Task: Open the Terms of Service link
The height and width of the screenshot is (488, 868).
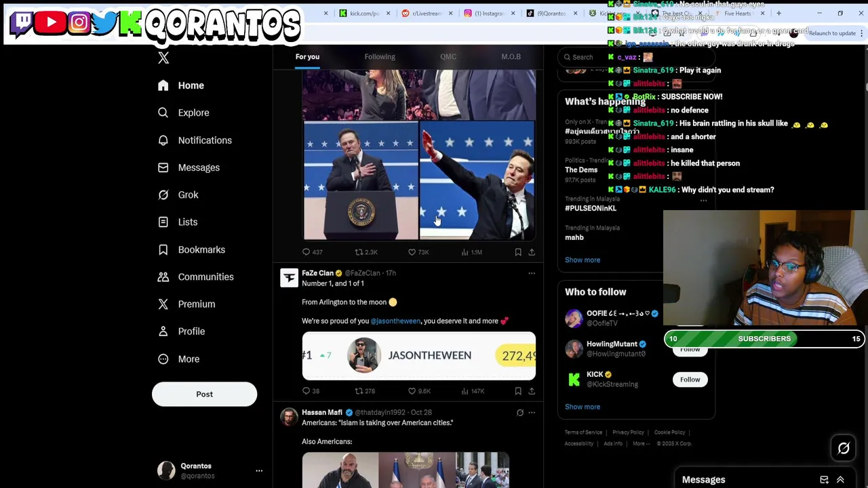Action: [x=583, y=432]
